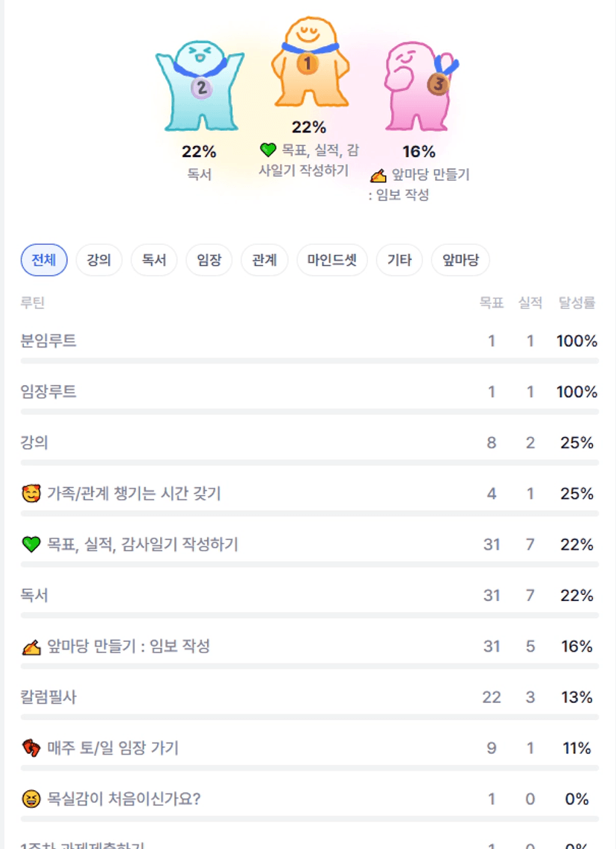Screen dimensions: 616x849
Task: Click the green heart icon in the routine list
Action: [x=31, y=545]
